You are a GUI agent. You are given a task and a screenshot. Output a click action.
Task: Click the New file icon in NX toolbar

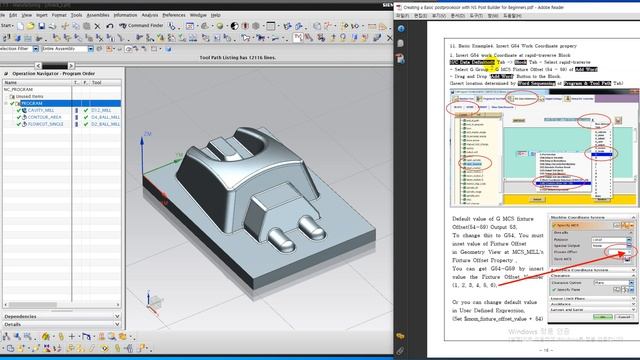tap(20, 26)
